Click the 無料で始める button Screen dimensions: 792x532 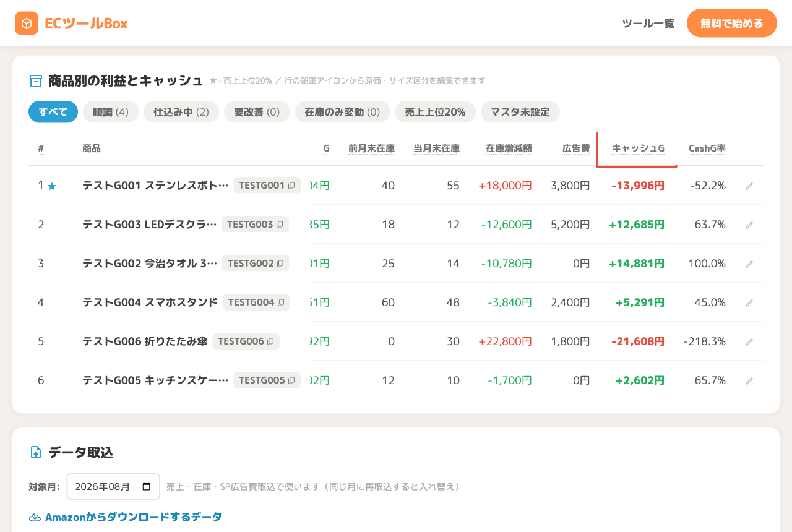coord(732,24)
